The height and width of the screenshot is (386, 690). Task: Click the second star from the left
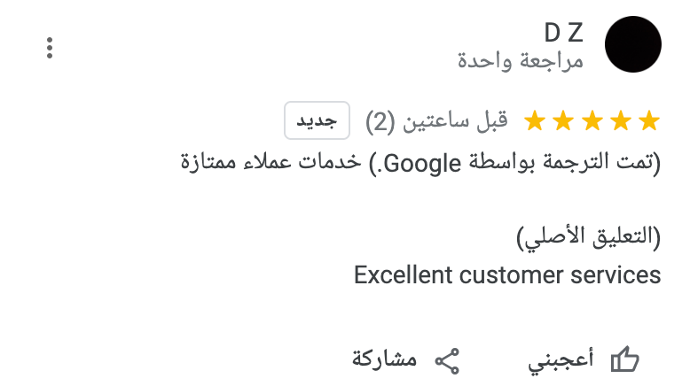563,121
